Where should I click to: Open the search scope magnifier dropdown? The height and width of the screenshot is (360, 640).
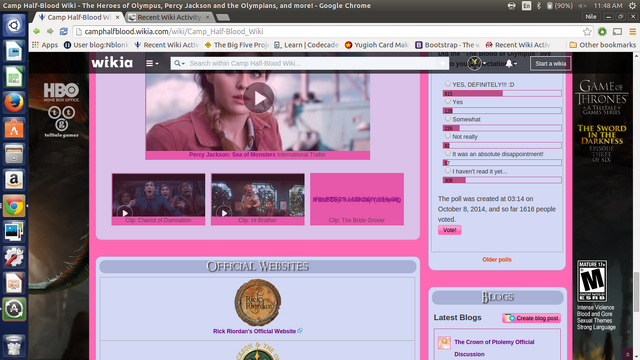pos(179,63)
